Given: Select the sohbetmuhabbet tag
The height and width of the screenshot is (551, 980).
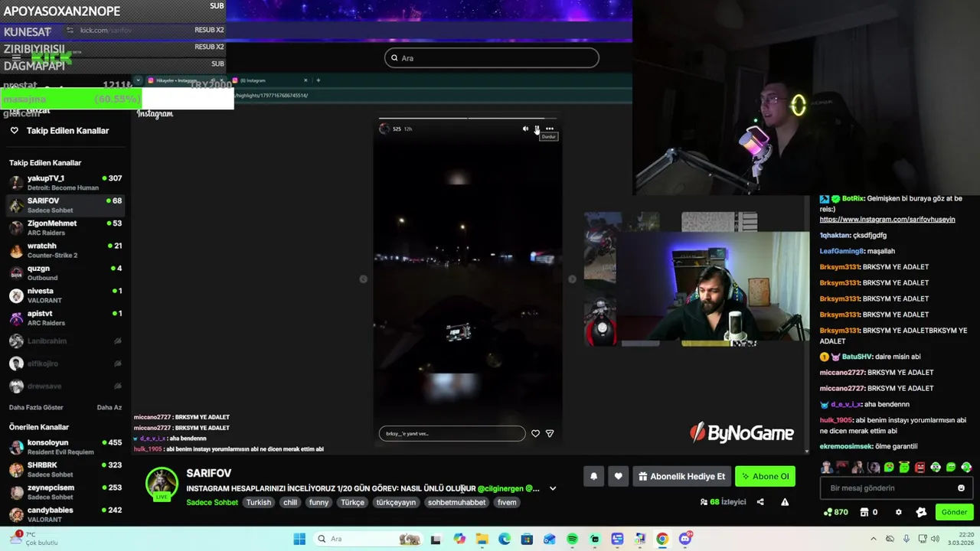Looking at the screenshot, I should [x=457, y=502].
